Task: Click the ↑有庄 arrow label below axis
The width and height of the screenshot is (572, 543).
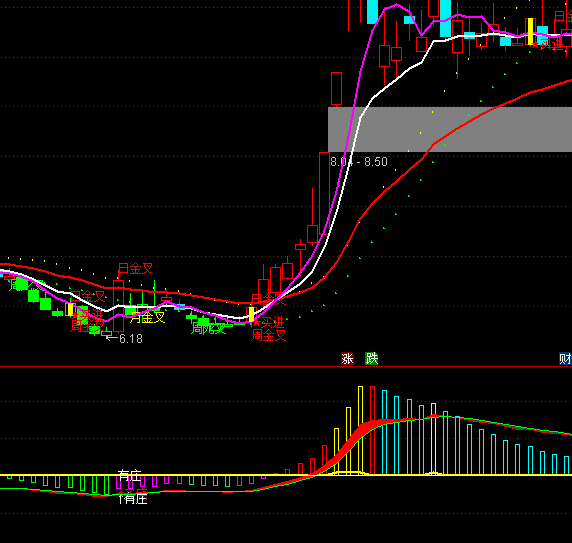Action: pos(133,498)
